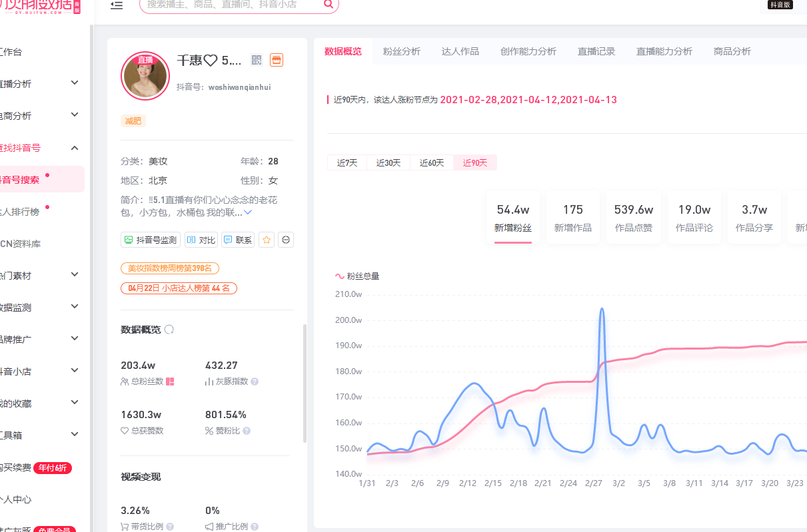Select the 近30天 time range

[389, 162]
